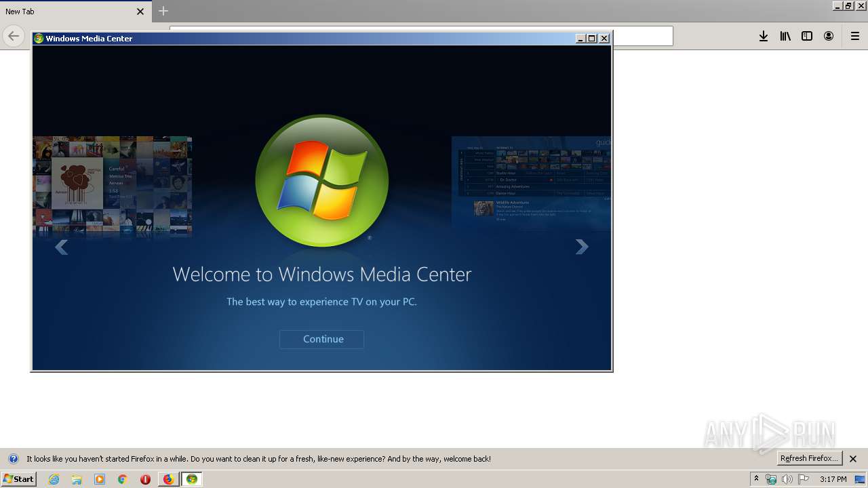Click the Show Desktop tray icon

coord(861,479)
